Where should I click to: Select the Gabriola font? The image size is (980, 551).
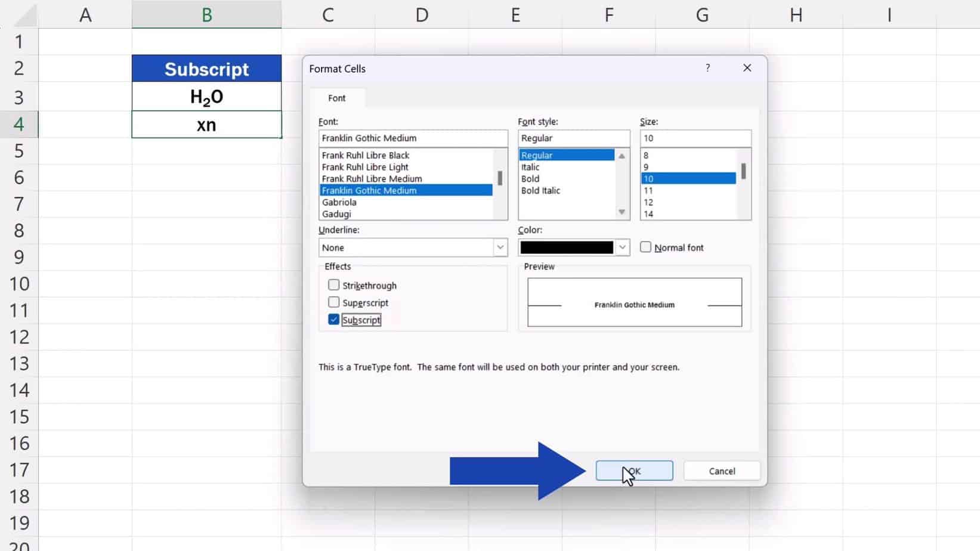pos(339,202)
